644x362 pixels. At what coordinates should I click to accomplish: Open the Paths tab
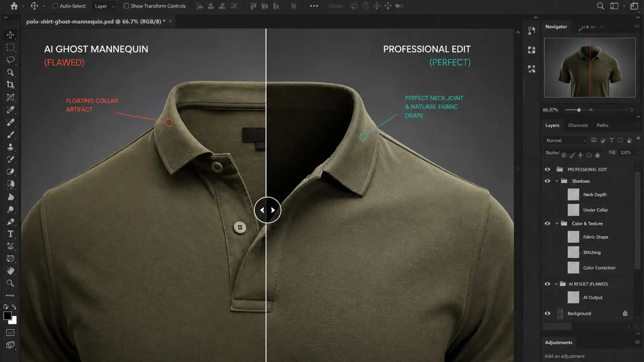click(602, 125)
